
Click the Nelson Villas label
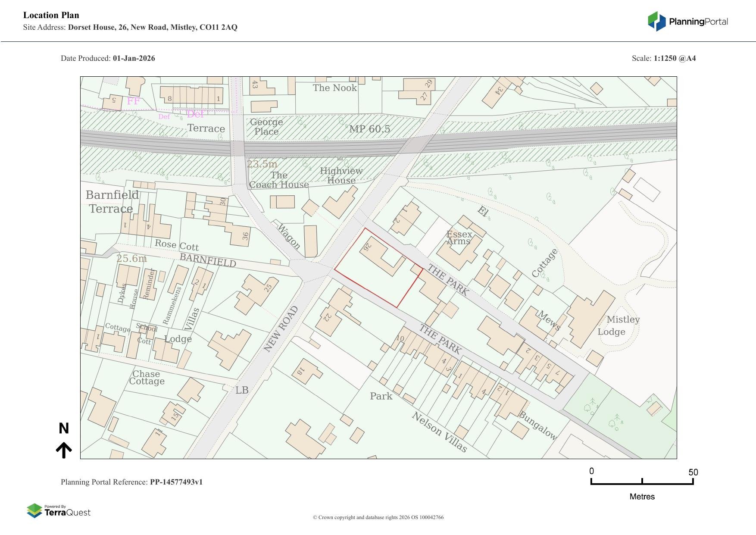[x=439, y=432]
